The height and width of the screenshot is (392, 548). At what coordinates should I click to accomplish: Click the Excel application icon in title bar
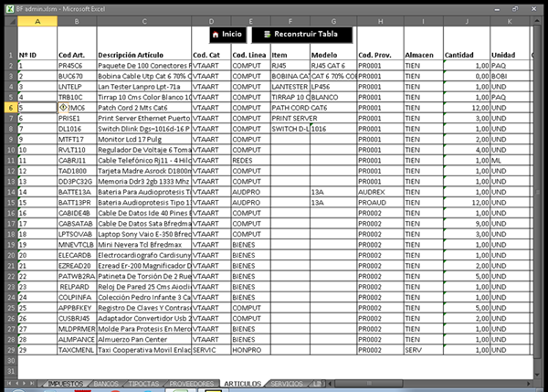[x=10, y=9]
